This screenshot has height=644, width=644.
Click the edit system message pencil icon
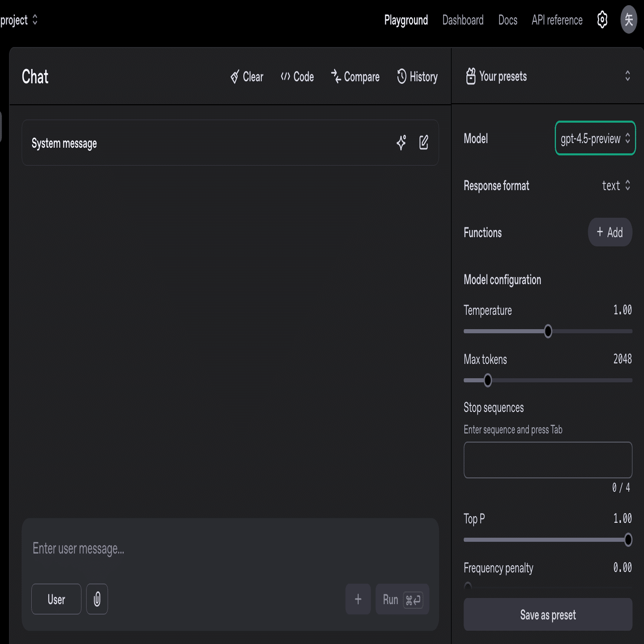(x=424, y=143)
